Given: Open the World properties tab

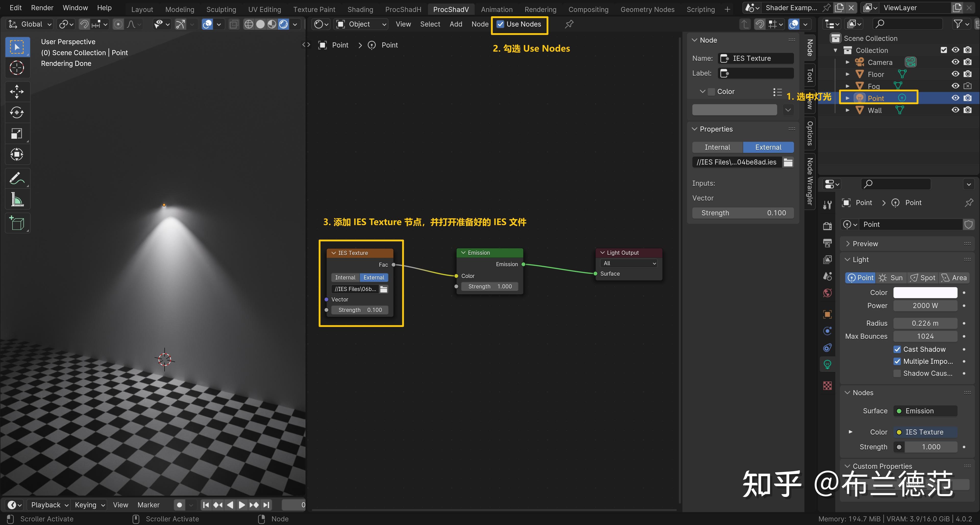Looking at the screenshot, I should click(x=827, y=293).
